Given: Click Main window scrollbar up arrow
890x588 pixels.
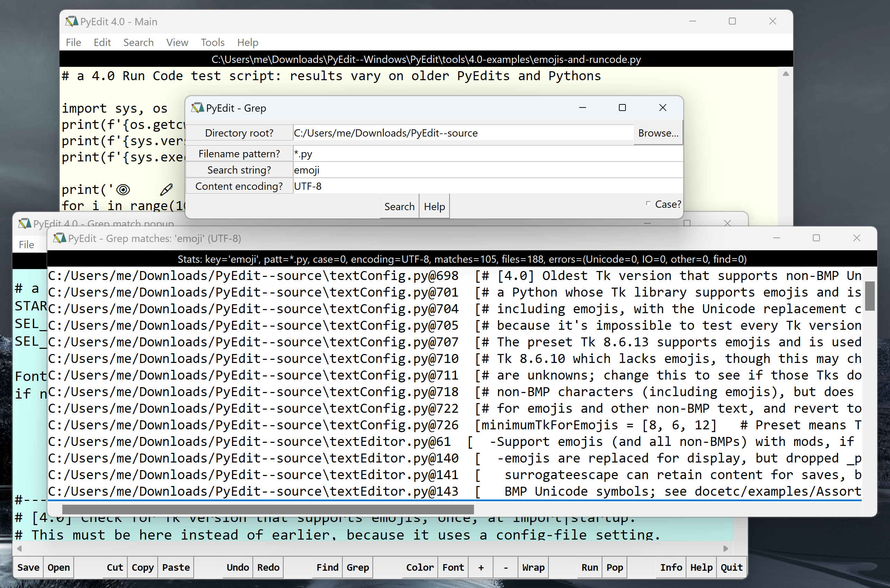Looking at the screenshot, I should (x=786, y=74).
